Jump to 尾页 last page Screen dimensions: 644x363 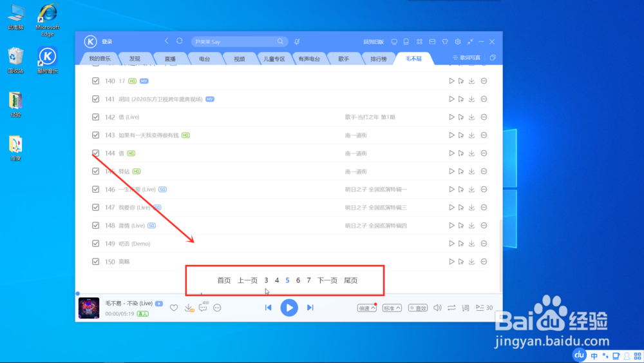(x=351, y=280)
